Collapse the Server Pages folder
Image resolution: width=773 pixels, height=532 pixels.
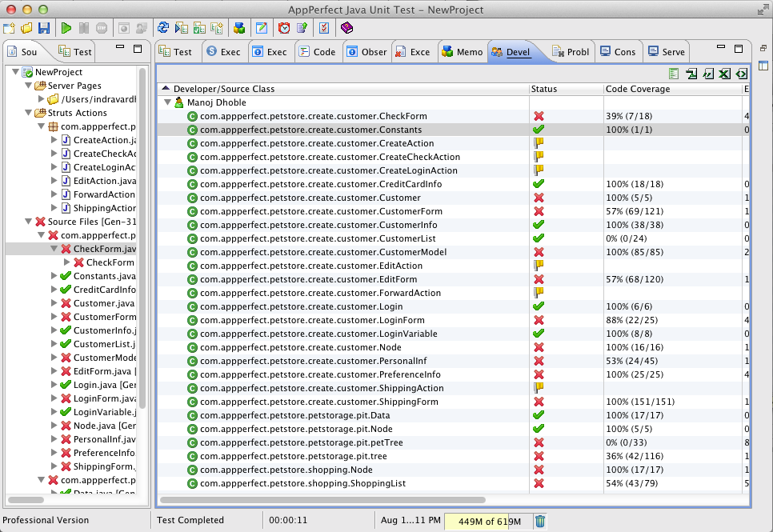click(29, 86)
